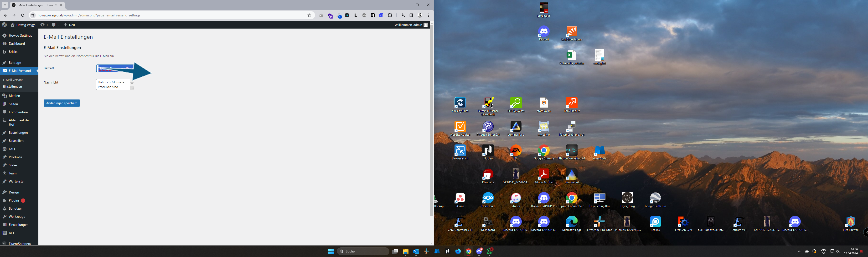Open the Neu admin bar link
This screenshot has height=257, width=868.
point(69,25)
